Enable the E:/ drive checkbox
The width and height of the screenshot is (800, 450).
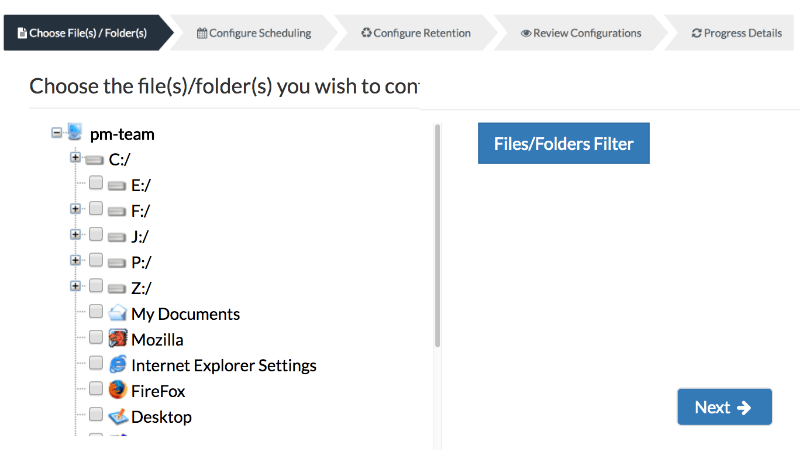click(x=95, y=183)
